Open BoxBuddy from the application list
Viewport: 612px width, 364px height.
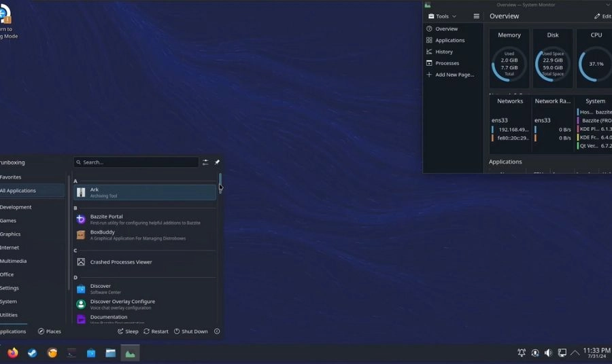click(x=102, y=234)
